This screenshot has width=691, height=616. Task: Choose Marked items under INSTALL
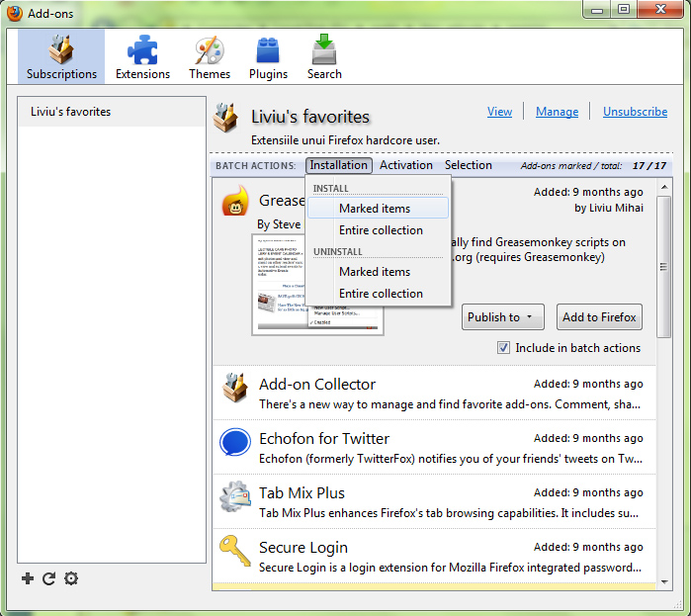(378, 208)
